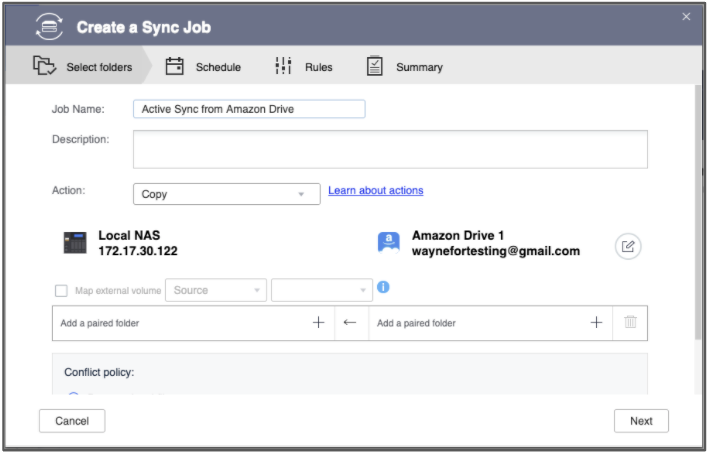Add a cloud paired folder with plus icon
708x454 pixels.
(x=596, y=323)
